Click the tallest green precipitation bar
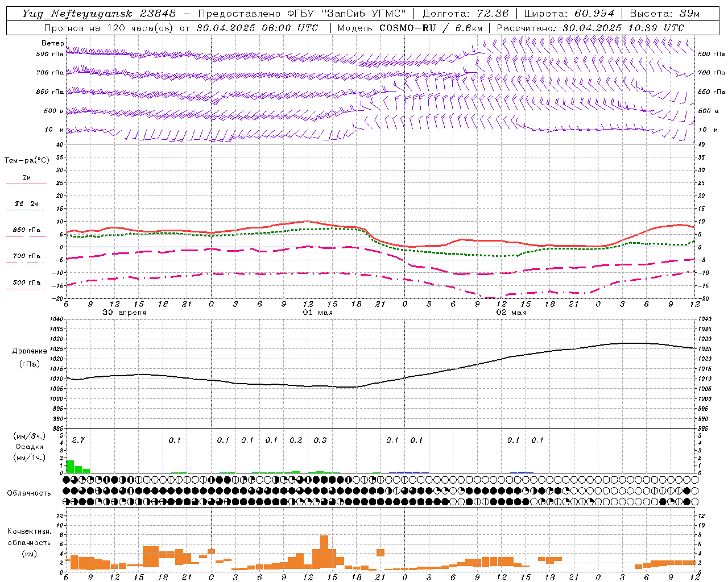The width and height of the screenshot is (728, 582). [x=70, y=467]
